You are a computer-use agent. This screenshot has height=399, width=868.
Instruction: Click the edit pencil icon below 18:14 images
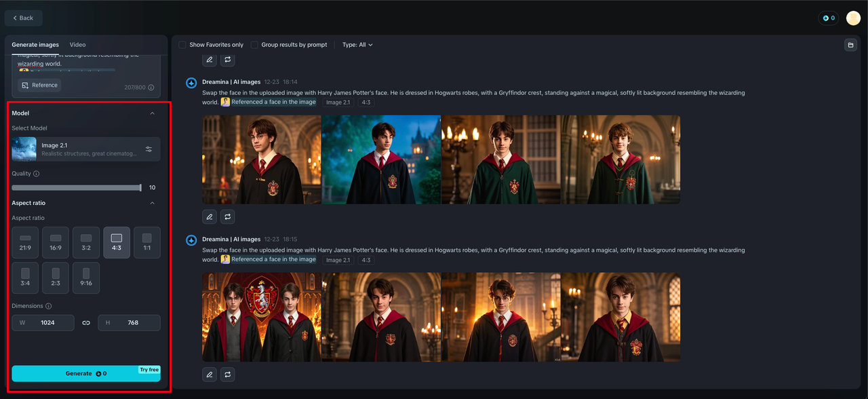[x=210, y=217]
